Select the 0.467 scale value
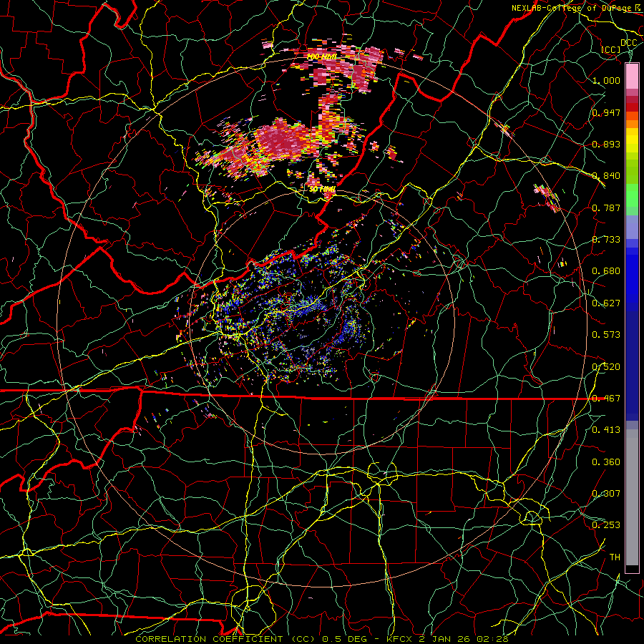The image size is (644, 644). tap(606, 399)
